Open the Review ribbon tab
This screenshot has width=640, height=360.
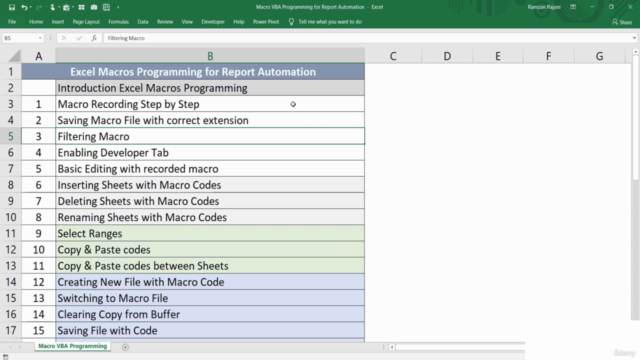pos(165,22)
